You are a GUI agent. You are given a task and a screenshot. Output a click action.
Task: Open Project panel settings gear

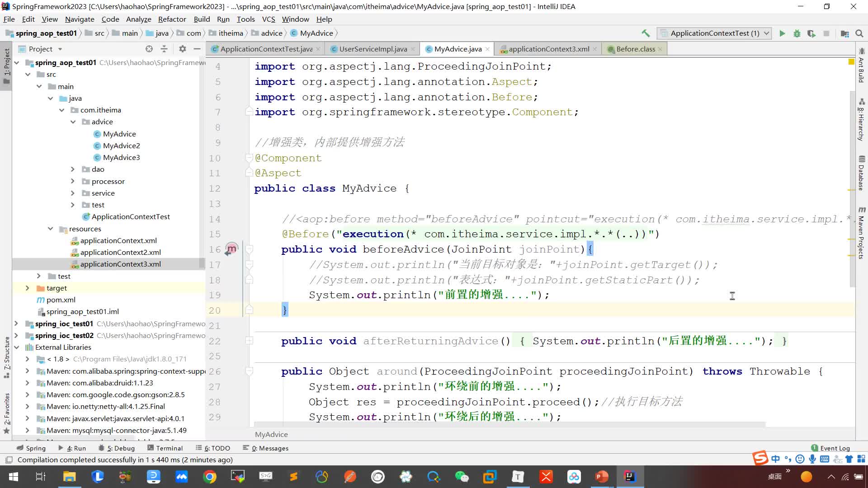coord(182,49)
